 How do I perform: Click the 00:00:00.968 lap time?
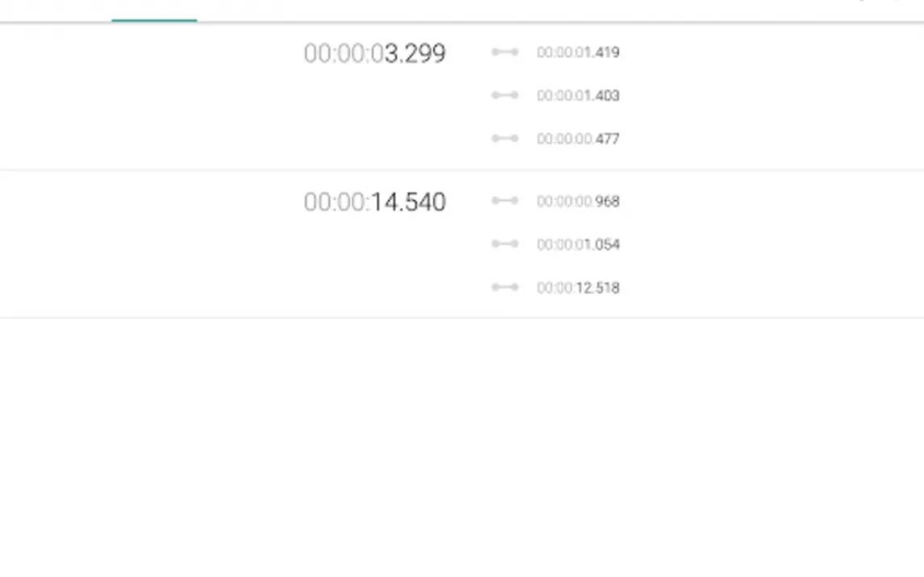coord(578,201)
